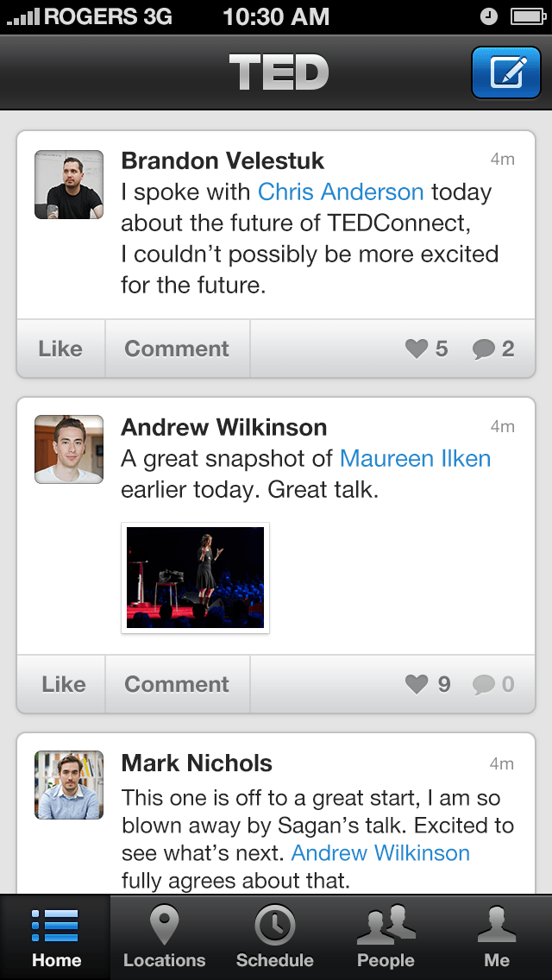Like Andrew Wilkinson's post
552x980 pixels.
coord(63,684)
